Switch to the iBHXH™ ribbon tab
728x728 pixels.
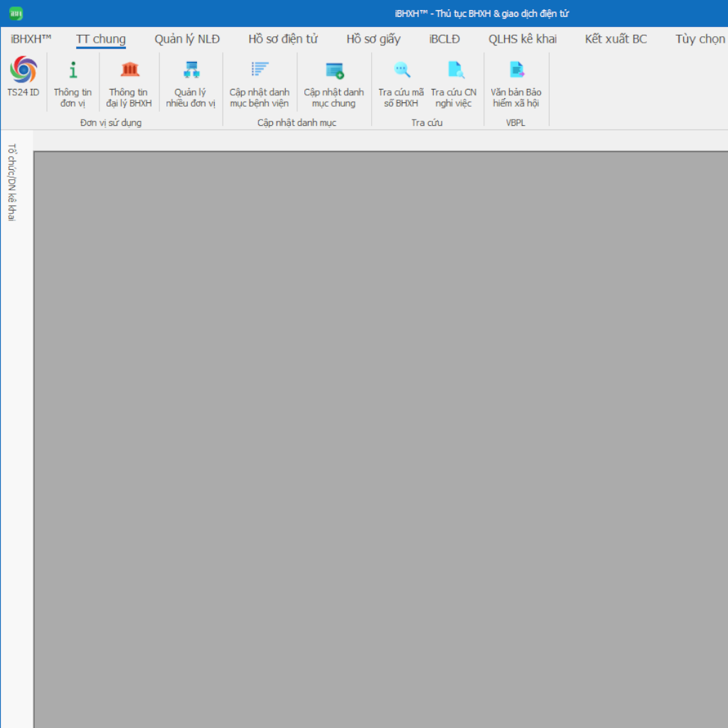pos(31,39)
